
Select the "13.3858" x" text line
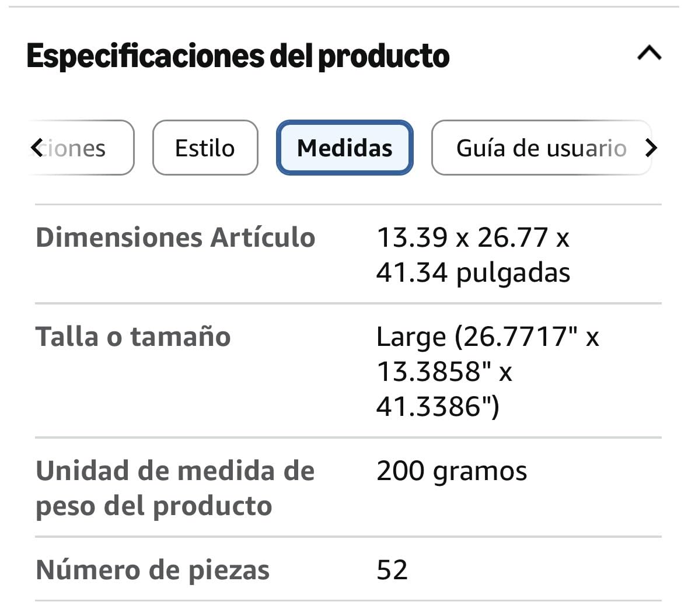445,372
